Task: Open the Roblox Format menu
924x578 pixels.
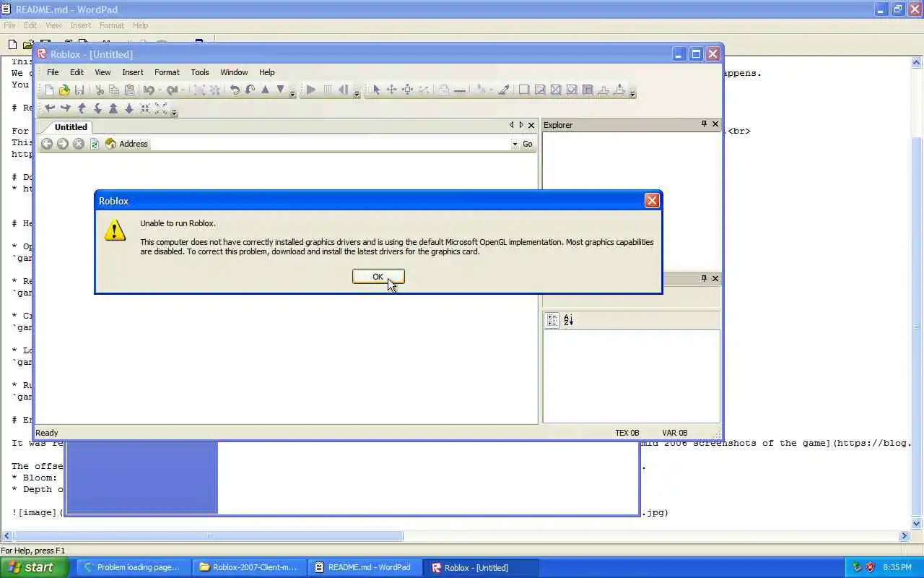Action: pos(167,72)
